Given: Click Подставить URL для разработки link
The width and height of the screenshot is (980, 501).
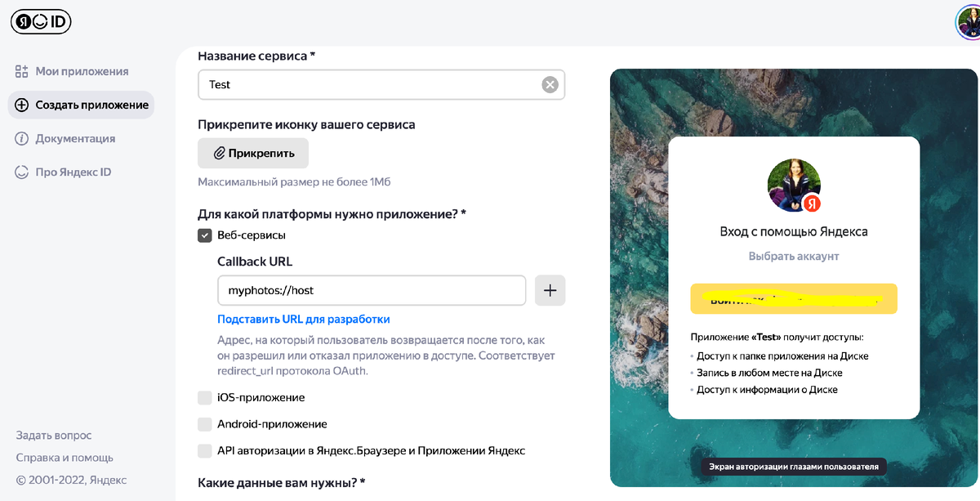Looking at the screenshot, I should point(304,319).
